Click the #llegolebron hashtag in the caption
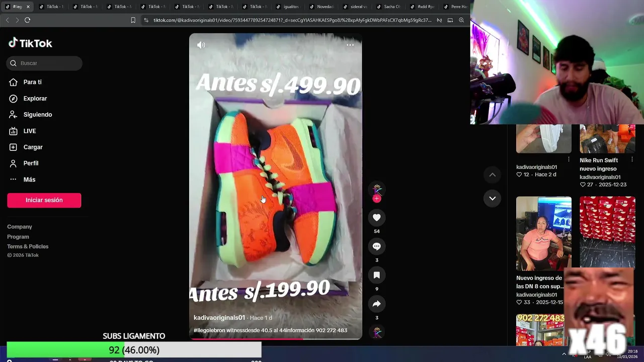 click(210, 330)
